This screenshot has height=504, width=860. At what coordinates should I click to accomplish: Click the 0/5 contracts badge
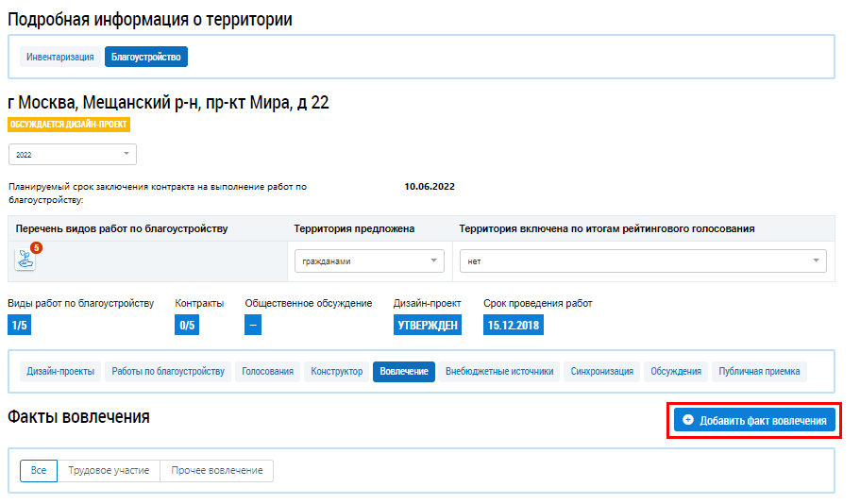[x=187, y=326]
